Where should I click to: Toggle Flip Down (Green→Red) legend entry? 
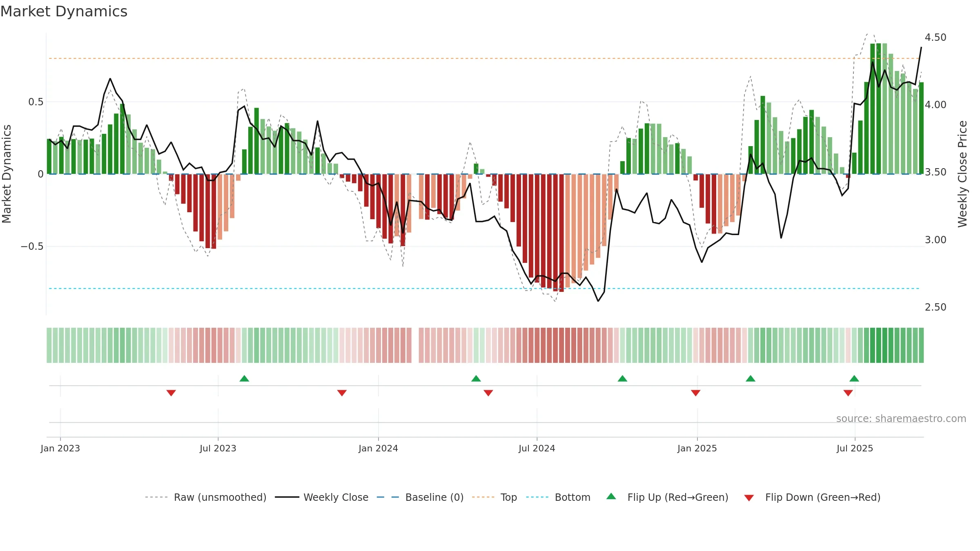tap(812, 497)
